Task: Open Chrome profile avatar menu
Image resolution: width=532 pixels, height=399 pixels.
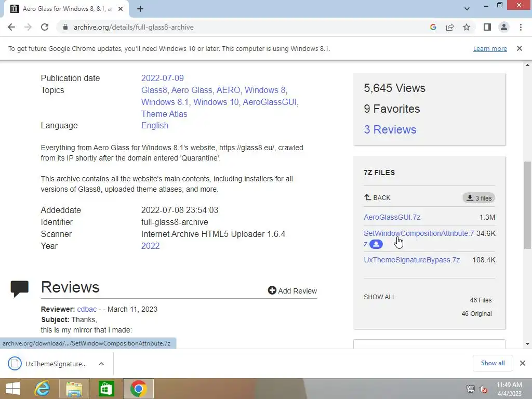Action: (x=504, y=27)
